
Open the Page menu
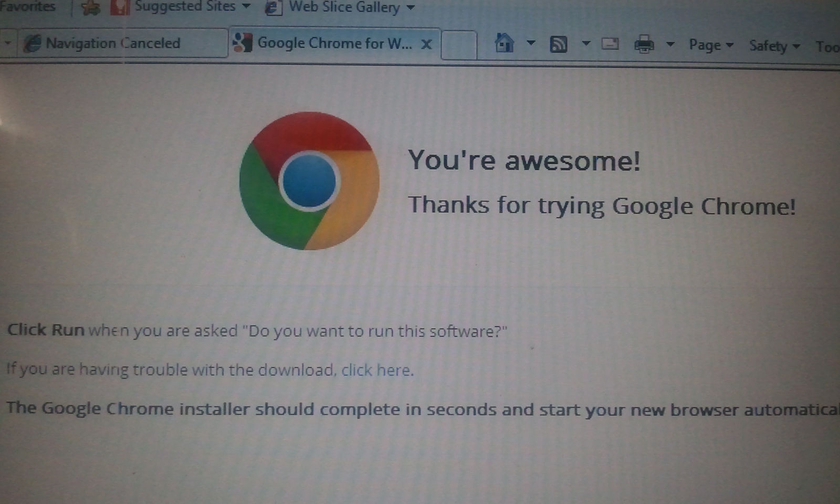710,46
